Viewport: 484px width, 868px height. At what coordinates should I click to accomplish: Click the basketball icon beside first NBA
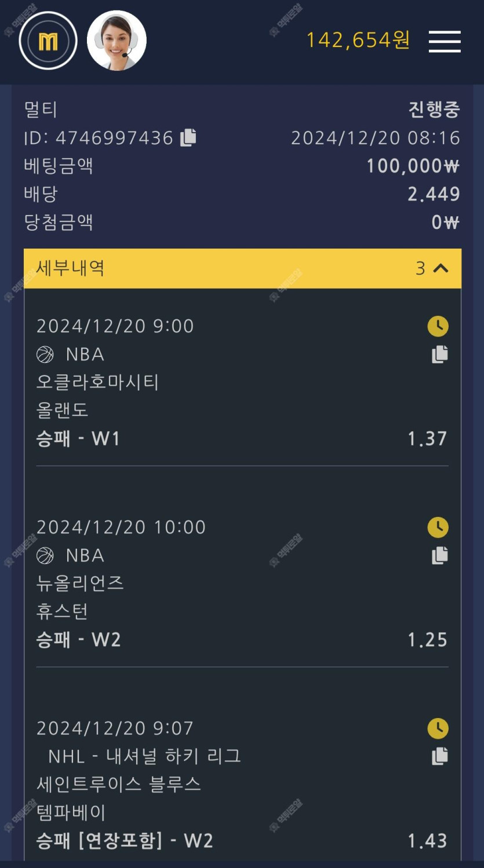(45, 354)
